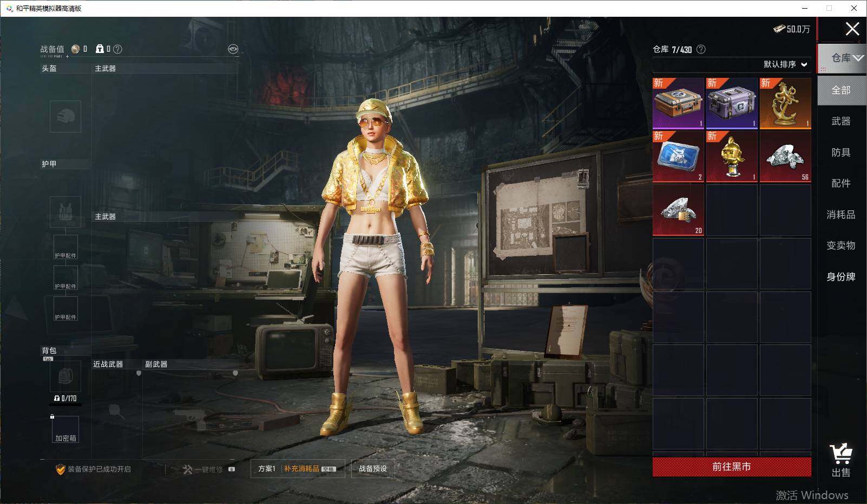This screenshot has height=504, width=867.
Task: Close the warehouse screen with the X
Action: point(852,29)
